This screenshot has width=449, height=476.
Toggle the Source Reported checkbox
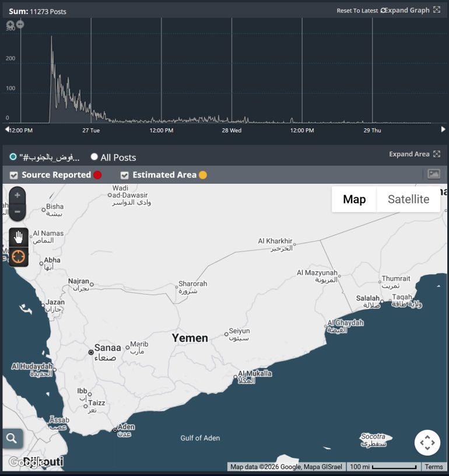click(13, 175)
